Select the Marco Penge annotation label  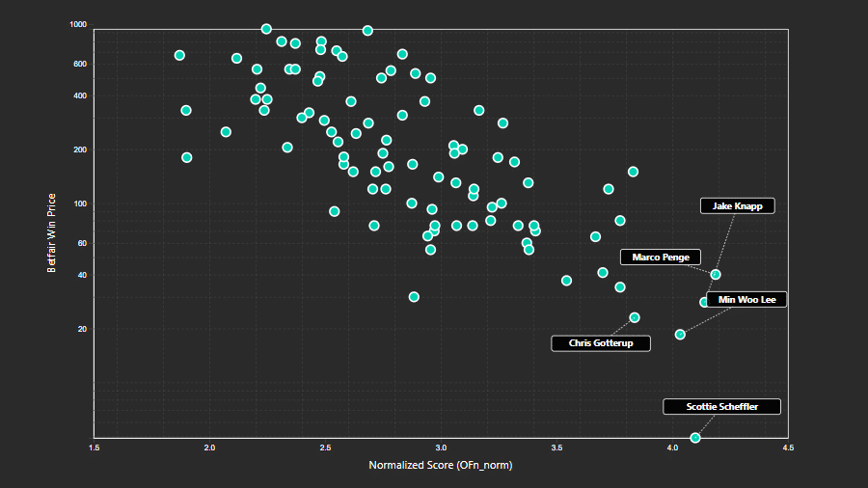661,258
